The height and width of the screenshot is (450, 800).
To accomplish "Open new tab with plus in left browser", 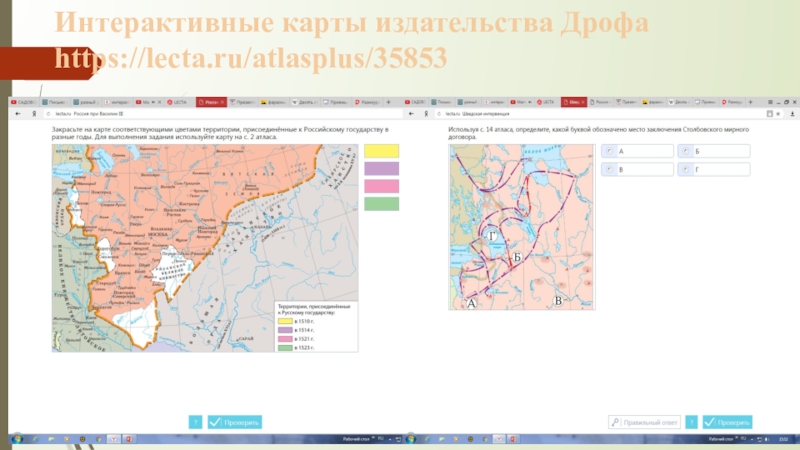I will [x=389, y=102].
